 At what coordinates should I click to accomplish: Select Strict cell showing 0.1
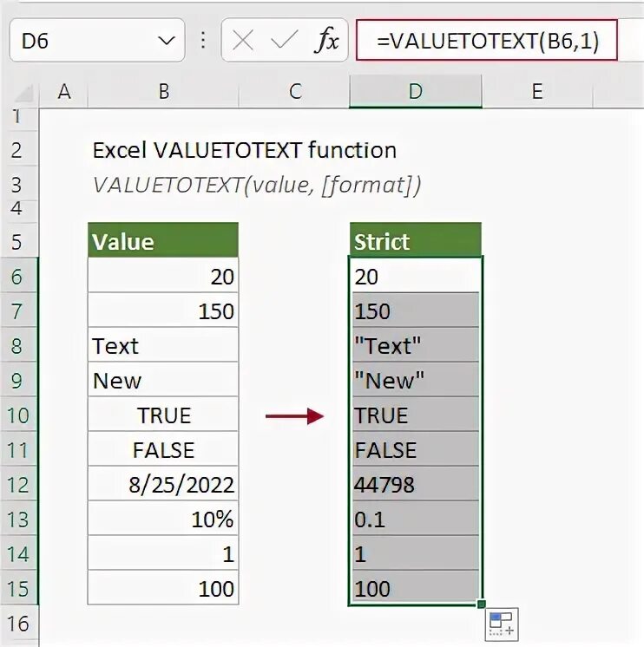click(415, 519)
